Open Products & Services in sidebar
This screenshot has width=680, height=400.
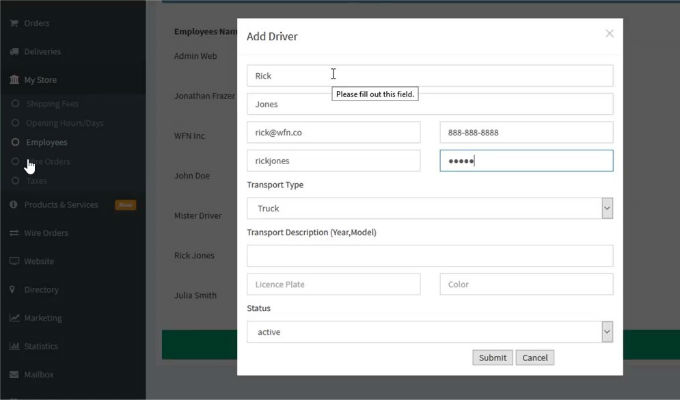coord(61,205)
